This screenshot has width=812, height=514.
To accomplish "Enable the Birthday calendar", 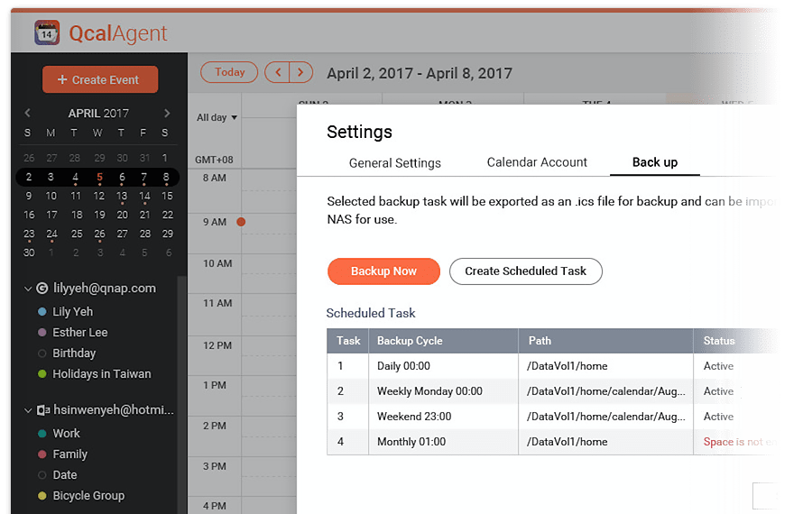I will [42, 353].
